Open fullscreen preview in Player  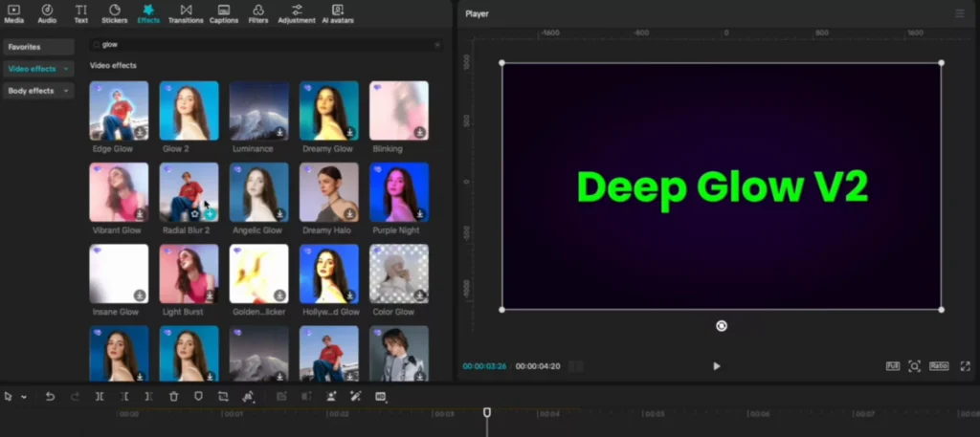pos(965,366)
